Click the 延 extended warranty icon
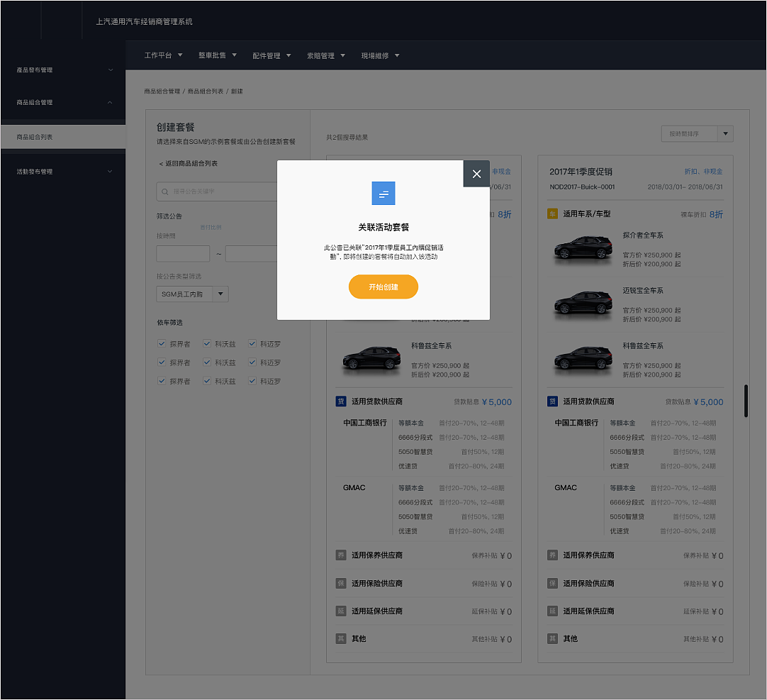 (552, 611)
